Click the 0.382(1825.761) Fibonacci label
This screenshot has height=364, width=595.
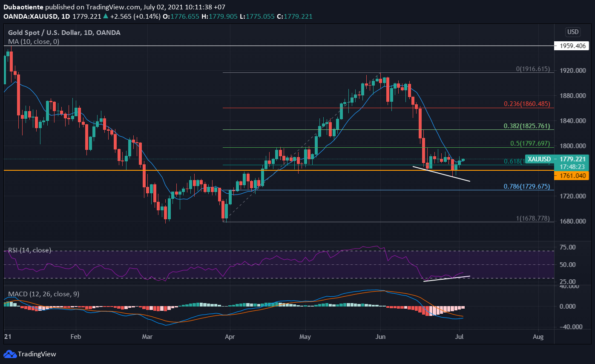coord(527,126)
